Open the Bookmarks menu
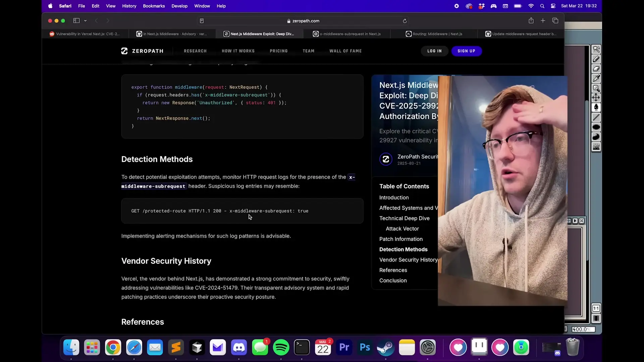 tap(154, 6)
